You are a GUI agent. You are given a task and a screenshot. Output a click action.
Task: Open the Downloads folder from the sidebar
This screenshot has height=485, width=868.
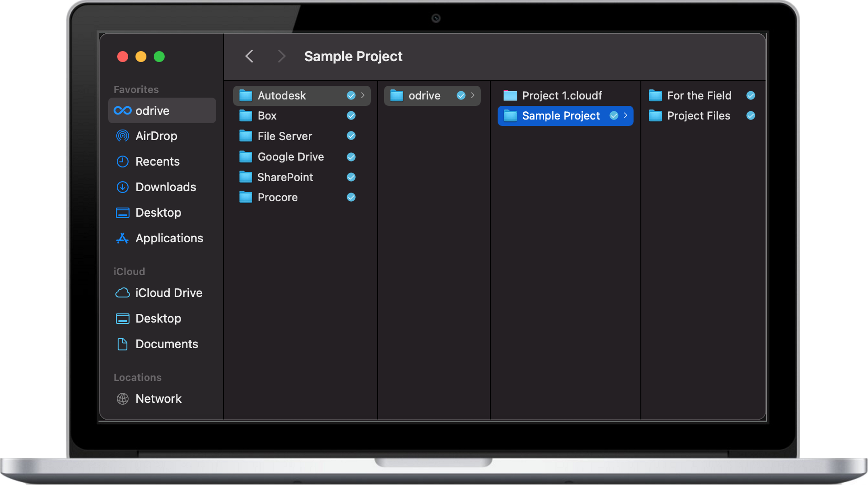[165, 187]
